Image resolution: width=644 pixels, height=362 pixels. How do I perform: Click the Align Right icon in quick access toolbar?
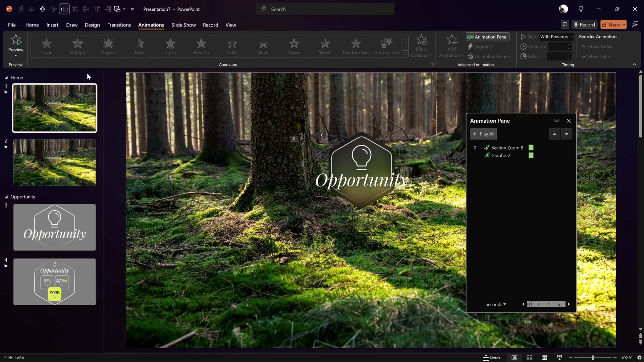point(107,9)
